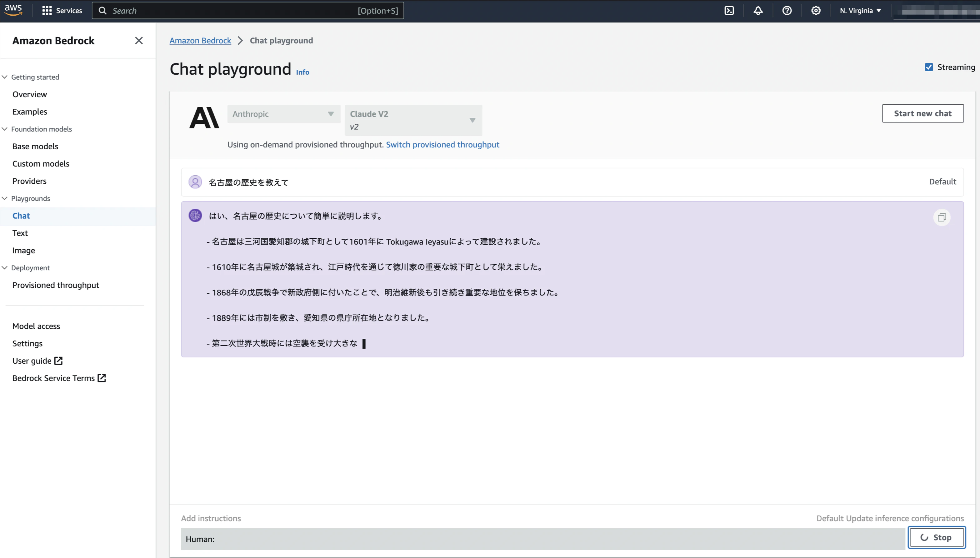Click the response intro line はい、名古屋の歴史
Image resolution: width=980 pixels, height=558 pixels.
[296, 216]
